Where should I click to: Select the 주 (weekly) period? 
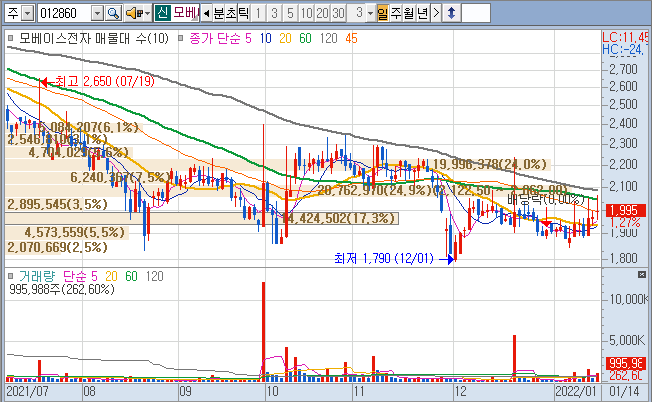click(395, 13)
